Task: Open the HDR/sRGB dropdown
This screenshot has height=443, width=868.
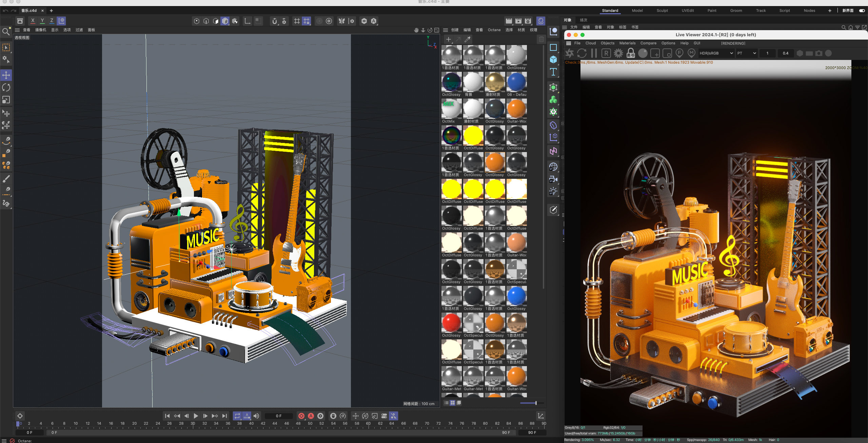Action: 716,53
